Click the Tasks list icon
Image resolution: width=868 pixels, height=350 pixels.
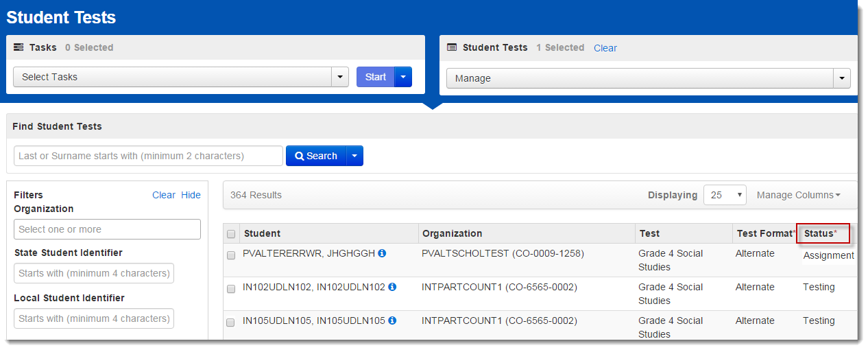point(19,47)
